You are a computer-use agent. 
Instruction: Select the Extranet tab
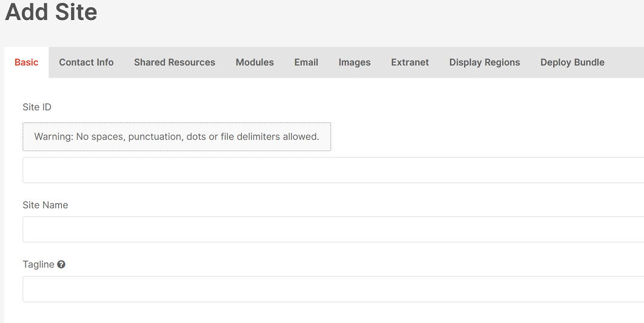410,62
